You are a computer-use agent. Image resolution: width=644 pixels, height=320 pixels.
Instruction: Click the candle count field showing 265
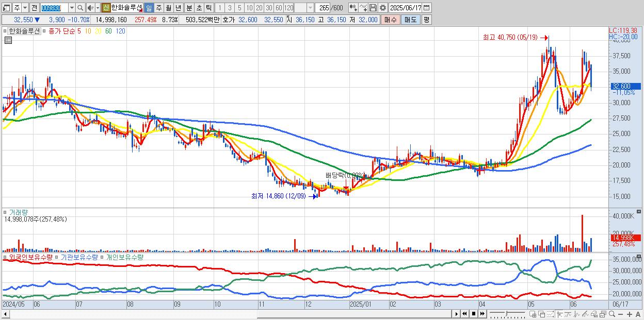coord(323,8)
